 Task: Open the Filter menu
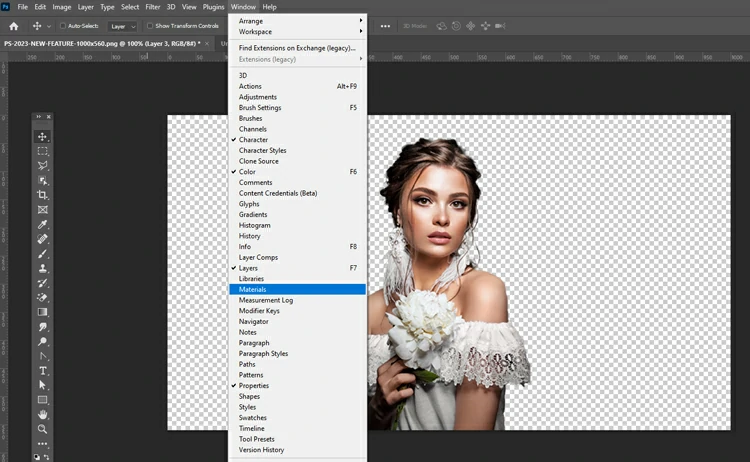pos(152,7)
